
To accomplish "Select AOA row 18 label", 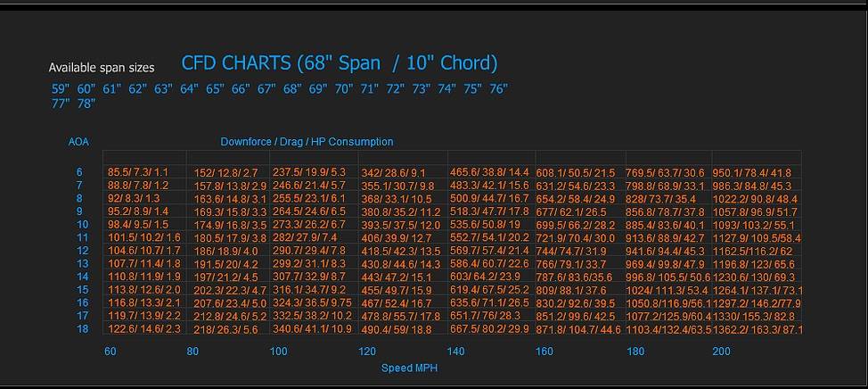I will tap(83, 329).
